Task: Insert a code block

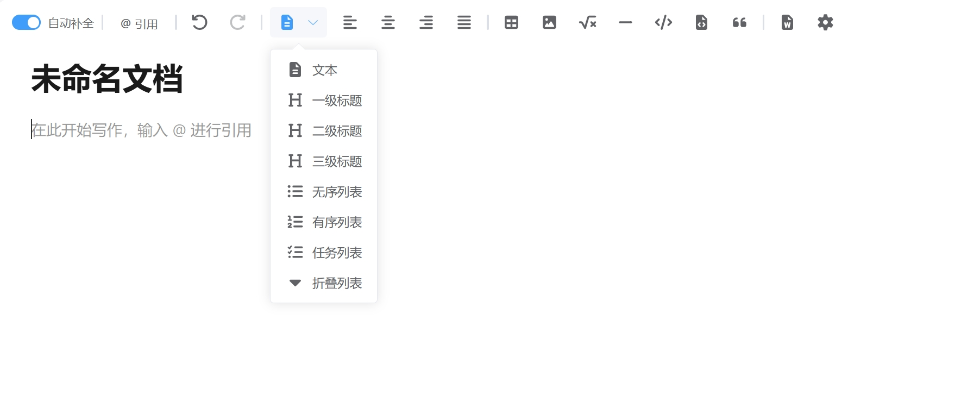Action: click(x=663, y=22)
